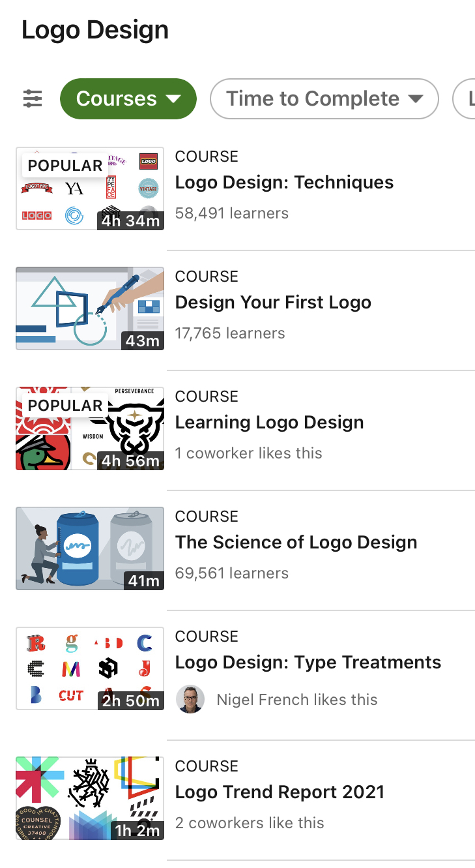Click '1 coworker likes this'
Viewport: 475px width, 868px height.
pos(248,453)
